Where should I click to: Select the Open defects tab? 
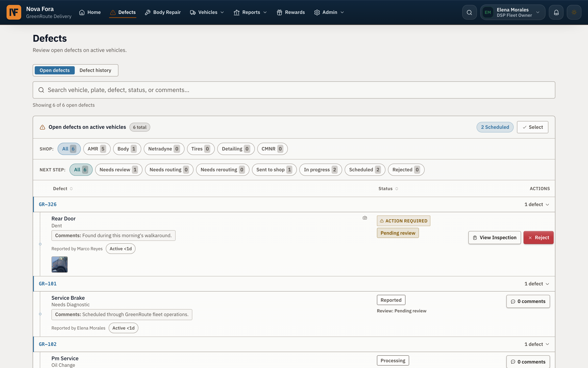coord(55,70)
